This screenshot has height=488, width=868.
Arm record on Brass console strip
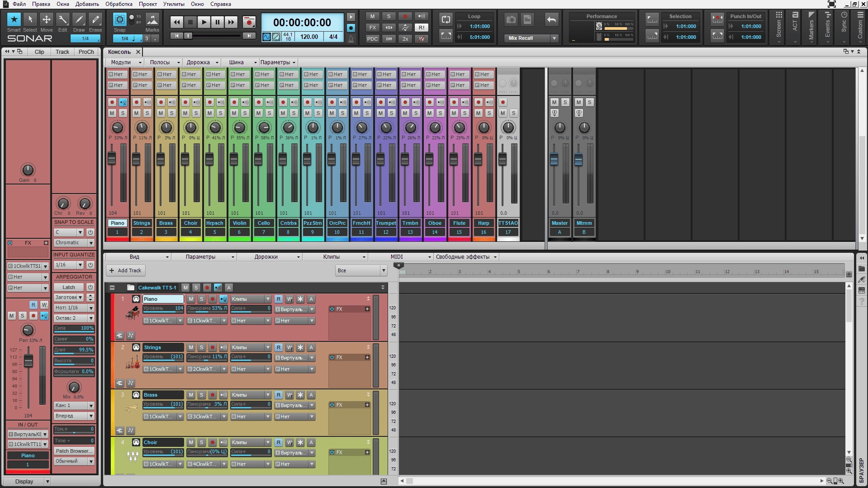click(161, 102)
